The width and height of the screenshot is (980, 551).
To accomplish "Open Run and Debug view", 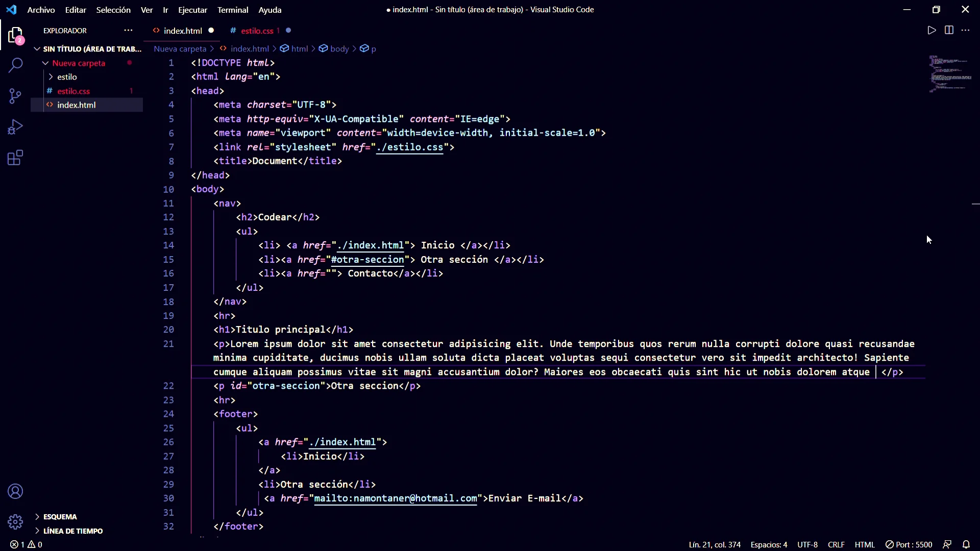I will [x=15, y=127].
